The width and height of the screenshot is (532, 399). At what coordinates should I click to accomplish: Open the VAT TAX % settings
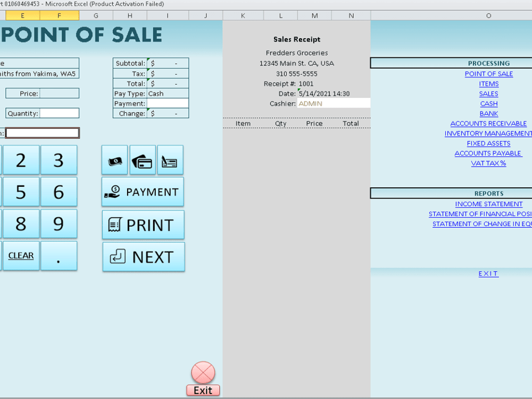click(488, 163)
